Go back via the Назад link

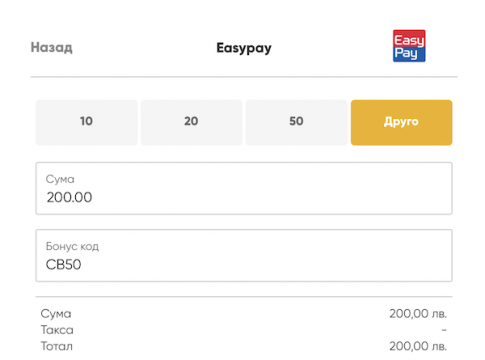51,47
